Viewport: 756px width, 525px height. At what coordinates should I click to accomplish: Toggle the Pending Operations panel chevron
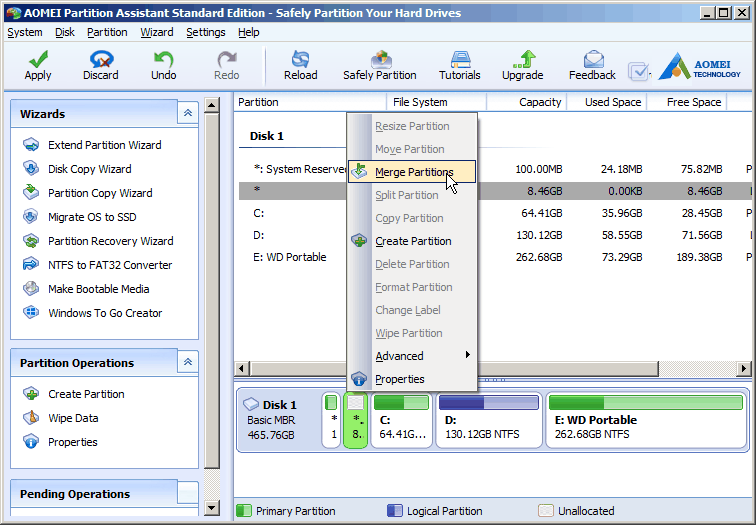(188, 493)
